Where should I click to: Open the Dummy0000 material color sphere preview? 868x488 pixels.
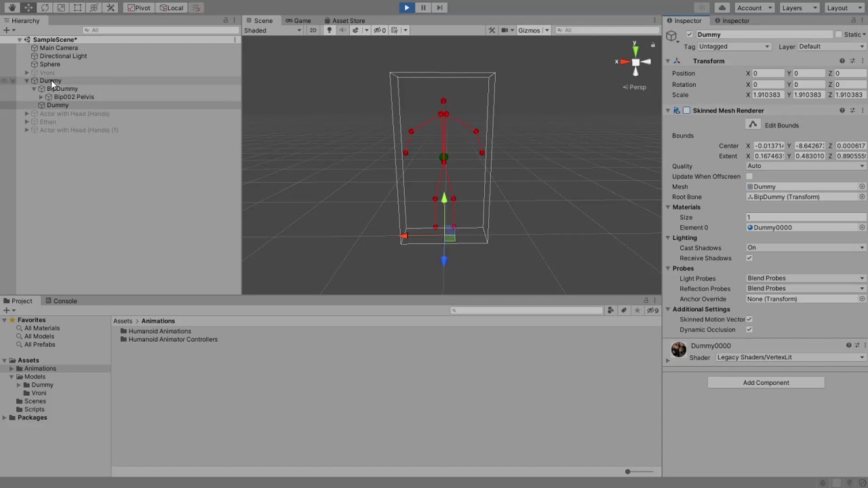click(679, 349)
